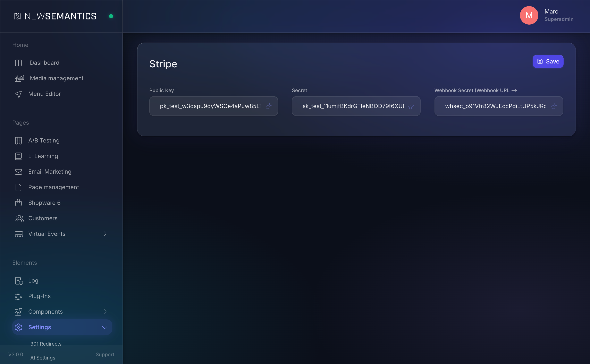590x364 pixels.
Task: Click the Marc Superadmin profile name
Action: pos(559,15)
